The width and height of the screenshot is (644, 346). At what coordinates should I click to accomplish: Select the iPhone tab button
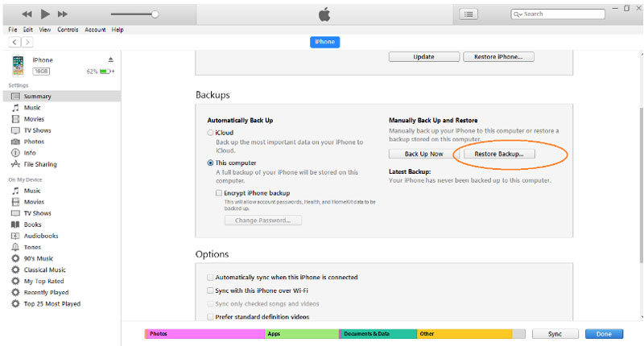coord(325,42)
